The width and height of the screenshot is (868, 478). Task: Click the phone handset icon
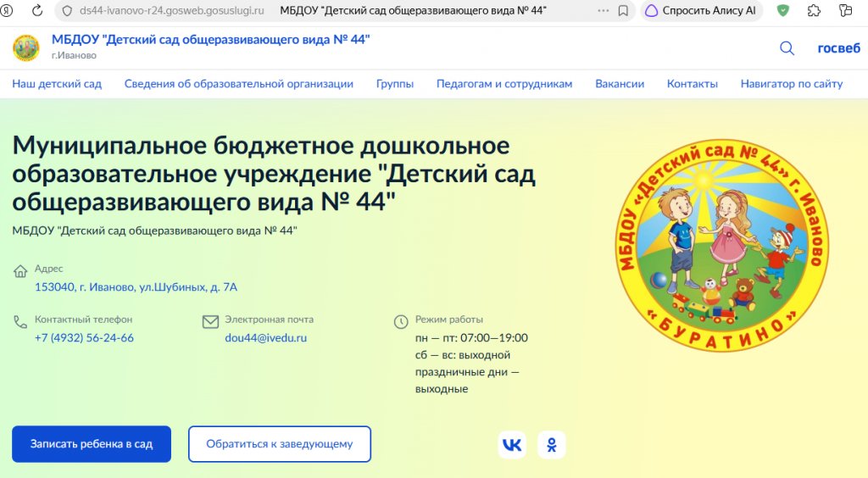(20, 322)
